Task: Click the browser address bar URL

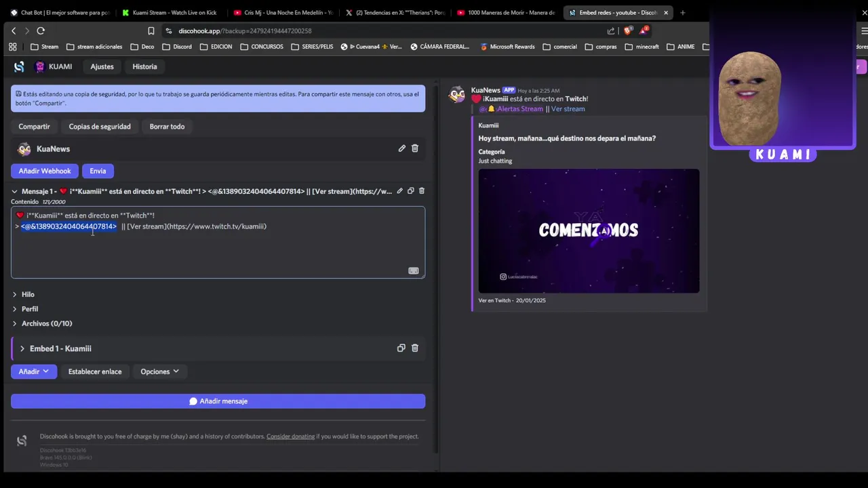Action: pyautogui.click(x=245, y=30)
